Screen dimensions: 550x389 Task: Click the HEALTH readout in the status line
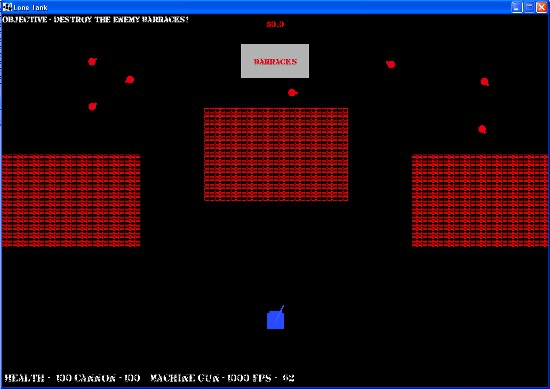[38, 378]
